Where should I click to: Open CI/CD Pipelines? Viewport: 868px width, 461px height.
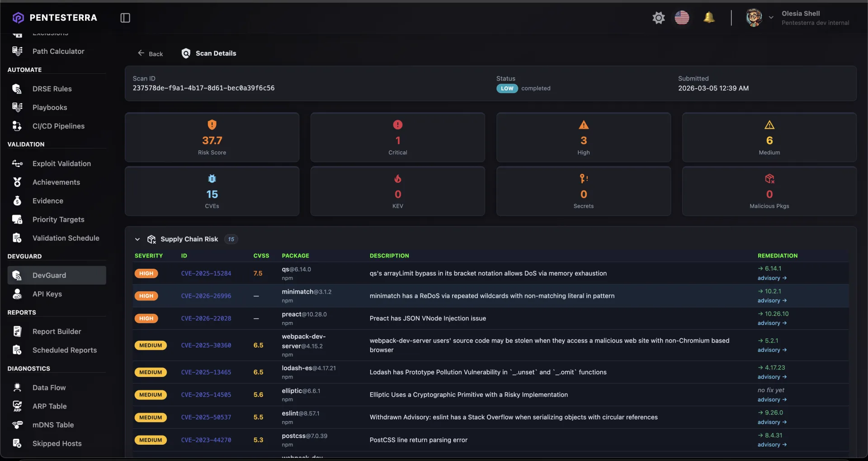click(58, 126)
